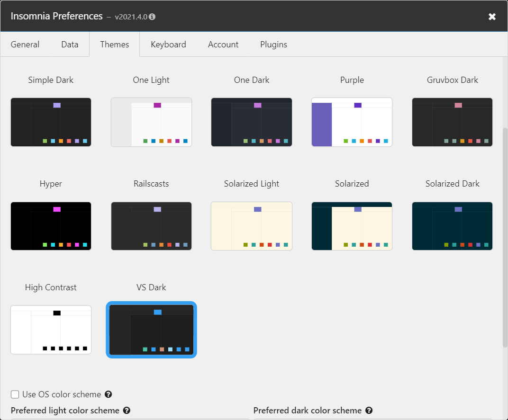Click help icon next to Use OS color scheme
The width and height of the screenshot is (508, 420).
click(x=108, y=394)
